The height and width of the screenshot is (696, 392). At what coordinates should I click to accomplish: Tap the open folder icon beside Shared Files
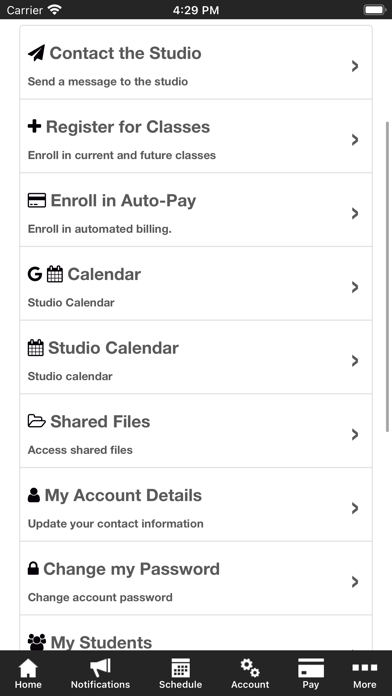(37, 421)
